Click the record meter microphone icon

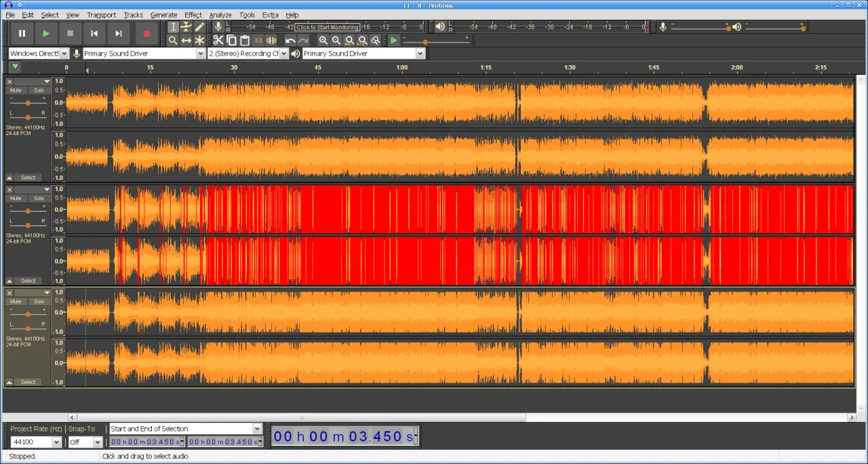coord(218,26)
